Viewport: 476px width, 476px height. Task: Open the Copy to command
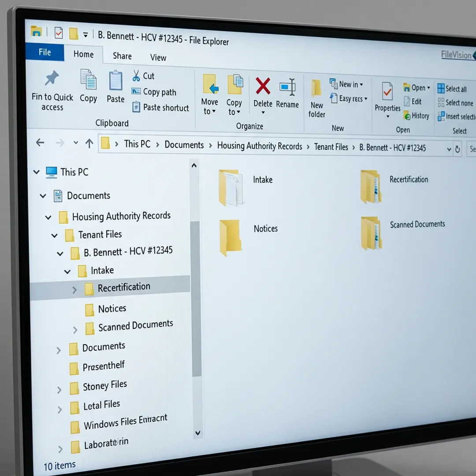(x=234, y=95)
